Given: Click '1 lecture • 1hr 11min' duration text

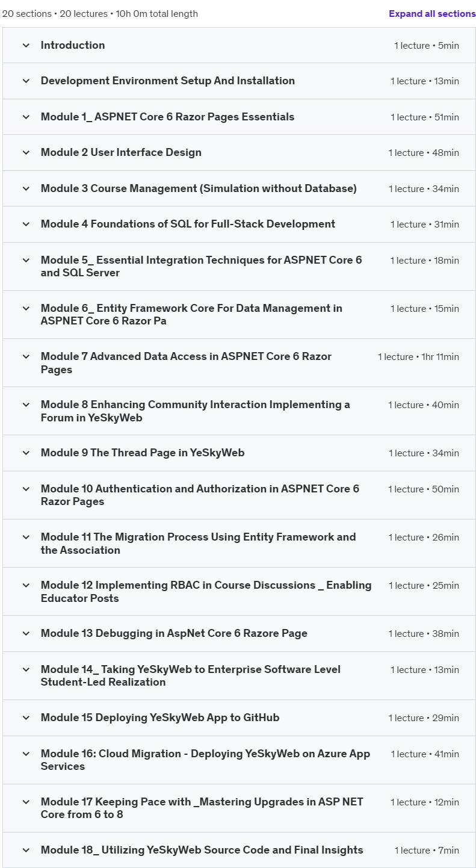Looking at the screenshot, I should coord(418,357).
